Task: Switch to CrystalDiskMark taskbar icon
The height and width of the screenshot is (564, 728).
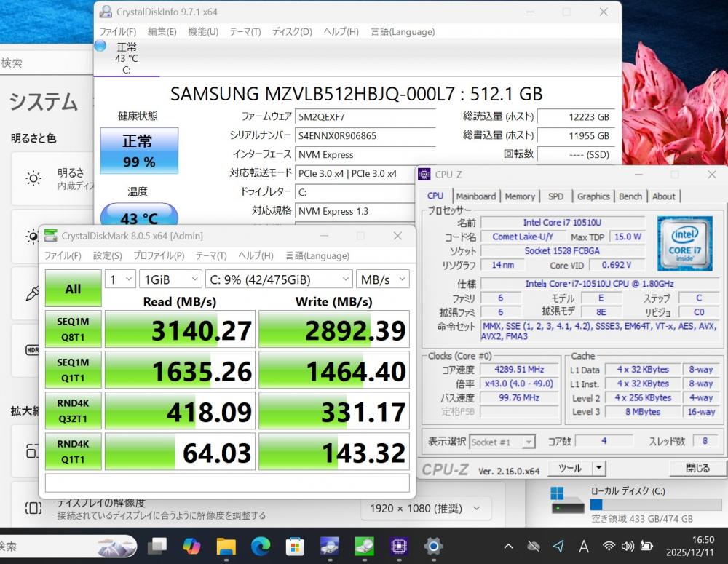Action: pyautogui.click(x=365, y=547)
